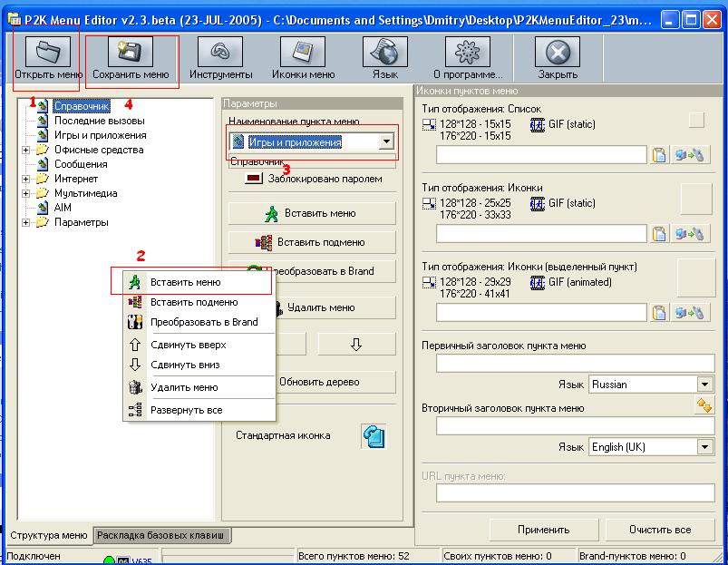Toggle the Заблокировано паролем indicator
This screenshot has height=565, width=728.
coord(254,179)
